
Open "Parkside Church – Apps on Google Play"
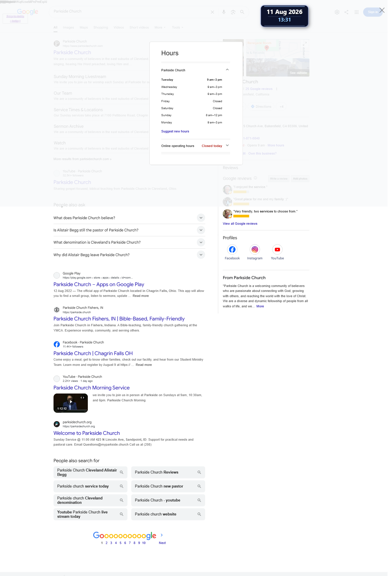[x=99, y=284]
